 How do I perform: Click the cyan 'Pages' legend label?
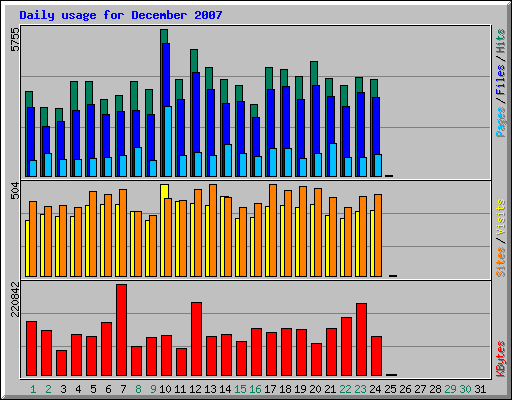coord(501,122)
